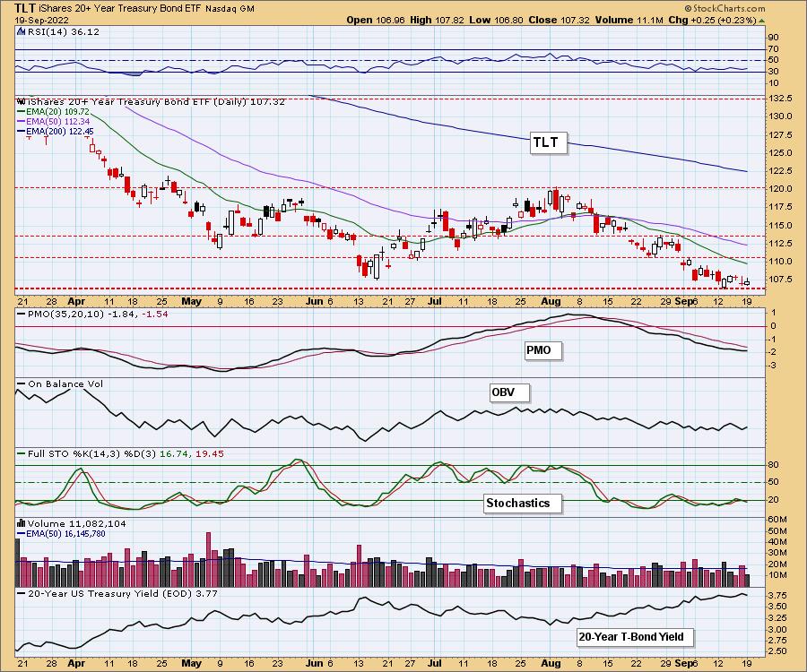Click the Nasdaq GM exchange label
807x672 pixels.
[230, 9]
